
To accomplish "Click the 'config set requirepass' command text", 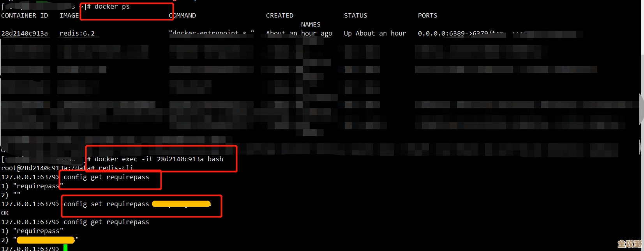I will 106,204.
